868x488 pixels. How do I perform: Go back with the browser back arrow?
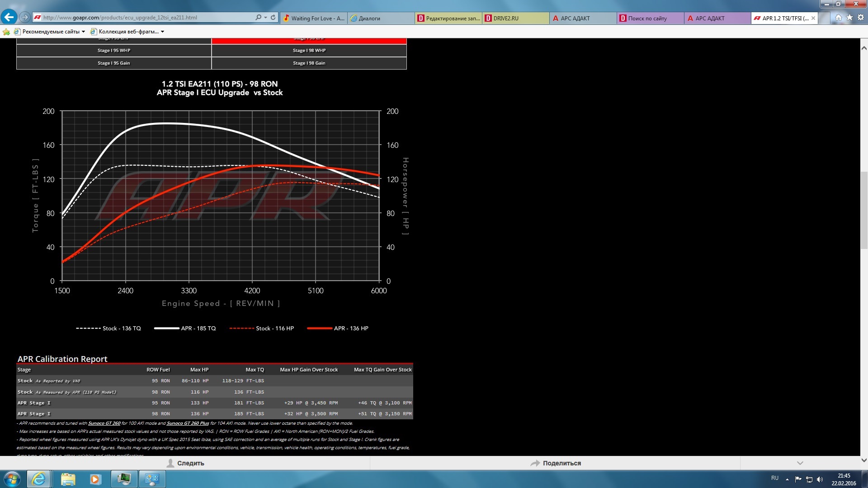[9, 17]
